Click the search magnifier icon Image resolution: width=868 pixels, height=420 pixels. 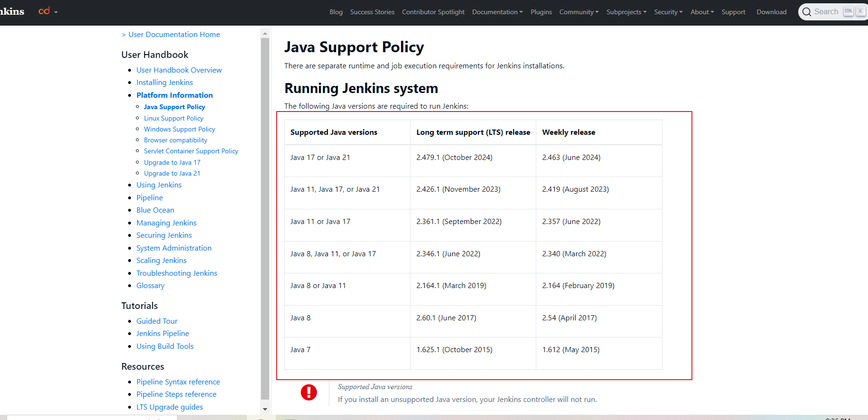(x=807, y=12)
